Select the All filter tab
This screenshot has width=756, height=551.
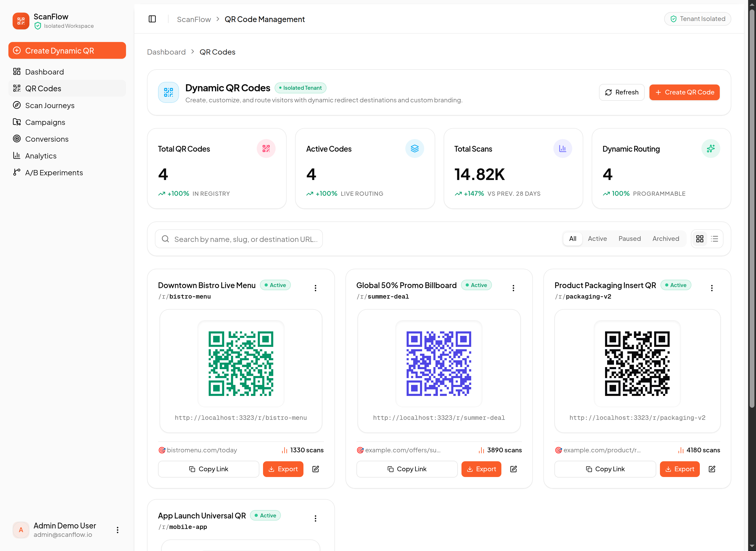click(x=573, y=239)
